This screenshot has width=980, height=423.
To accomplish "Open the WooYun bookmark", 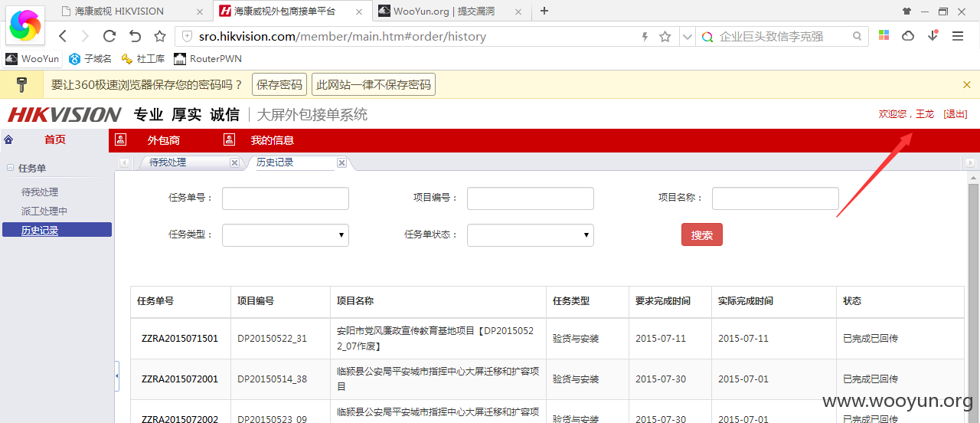I will [32, 59].
